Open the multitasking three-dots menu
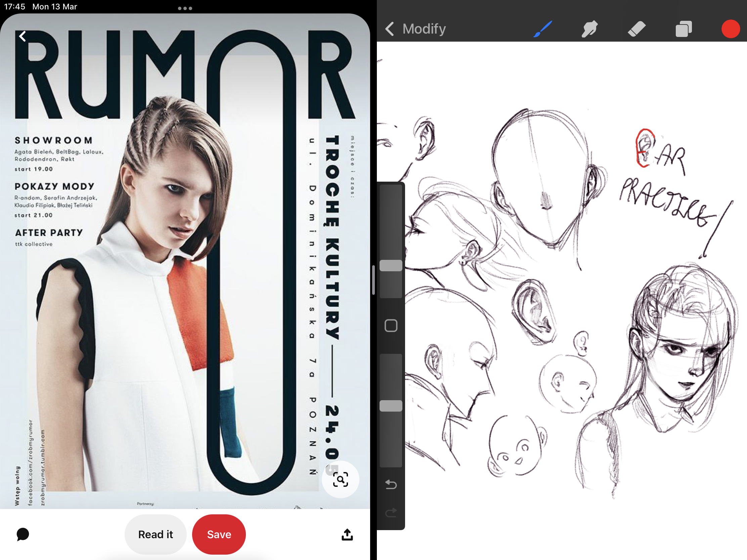This screenshot has width=747, height=560. click(x=185, y=8)
